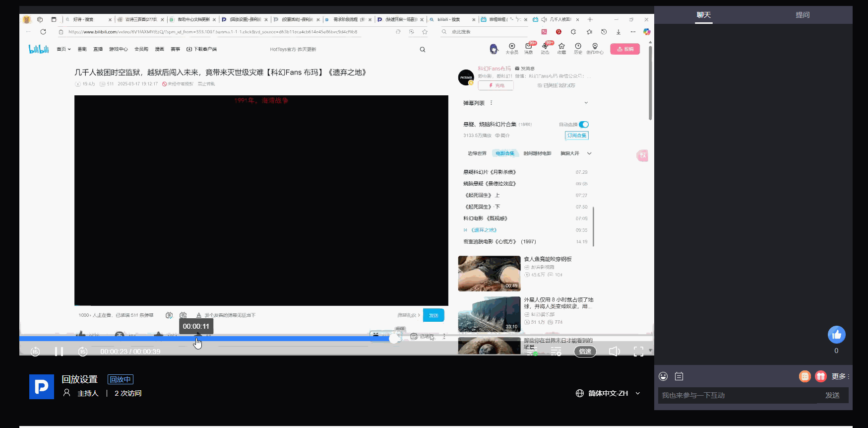868x428 pixels.
Task: Click the blue 发送 danmaku send button
Action: (434, 315)
